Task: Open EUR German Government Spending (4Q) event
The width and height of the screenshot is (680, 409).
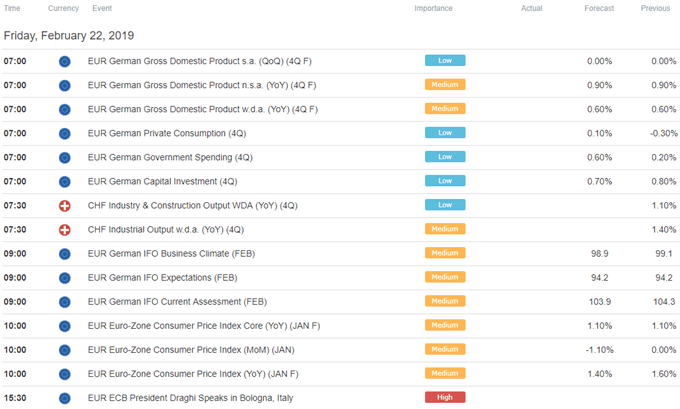Action: tap(170, 158)
